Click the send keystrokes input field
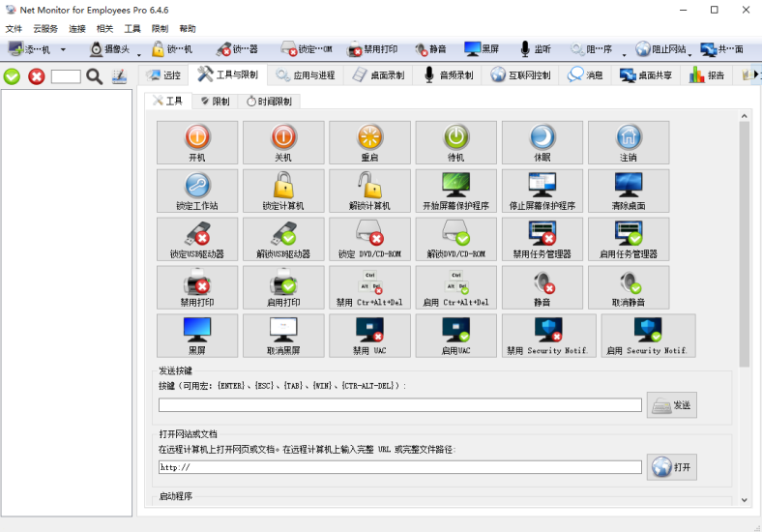The height and width of the screenshot is (532, 762). pos(400,405)
